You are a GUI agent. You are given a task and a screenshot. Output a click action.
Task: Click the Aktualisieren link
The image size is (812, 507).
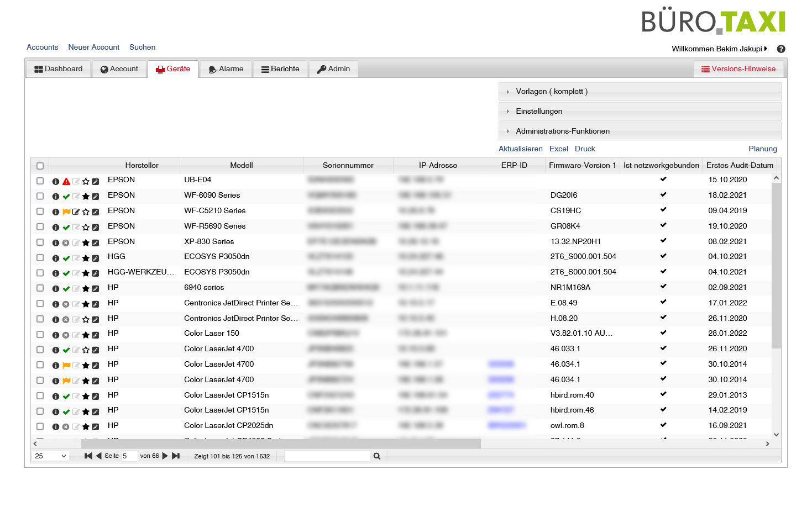pyautogui.click(x=520, y=149)
